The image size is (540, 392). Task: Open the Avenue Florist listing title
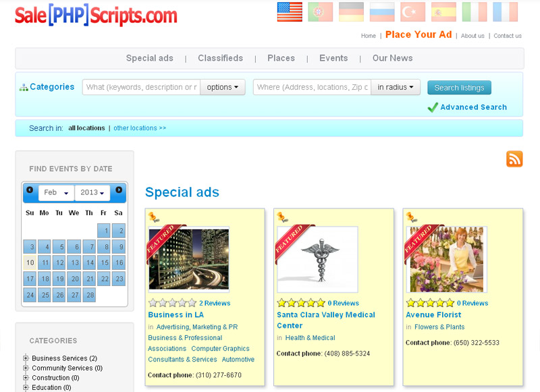point(433,315)
